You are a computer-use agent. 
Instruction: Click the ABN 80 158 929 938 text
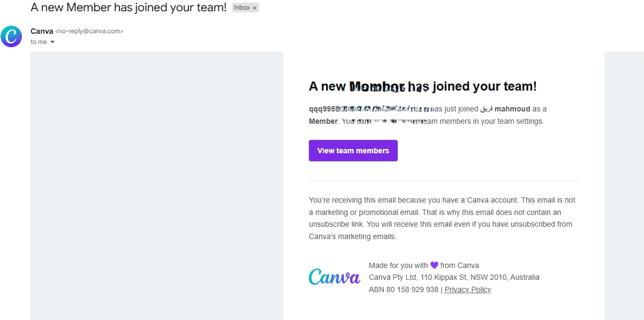click(x=403, y=289)
